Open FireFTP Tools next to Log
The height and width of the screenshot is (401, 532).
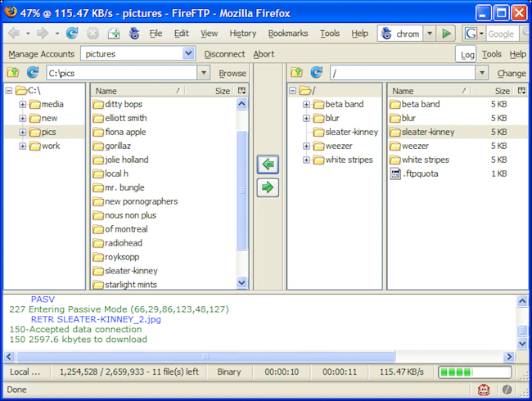tap(492, 54)
